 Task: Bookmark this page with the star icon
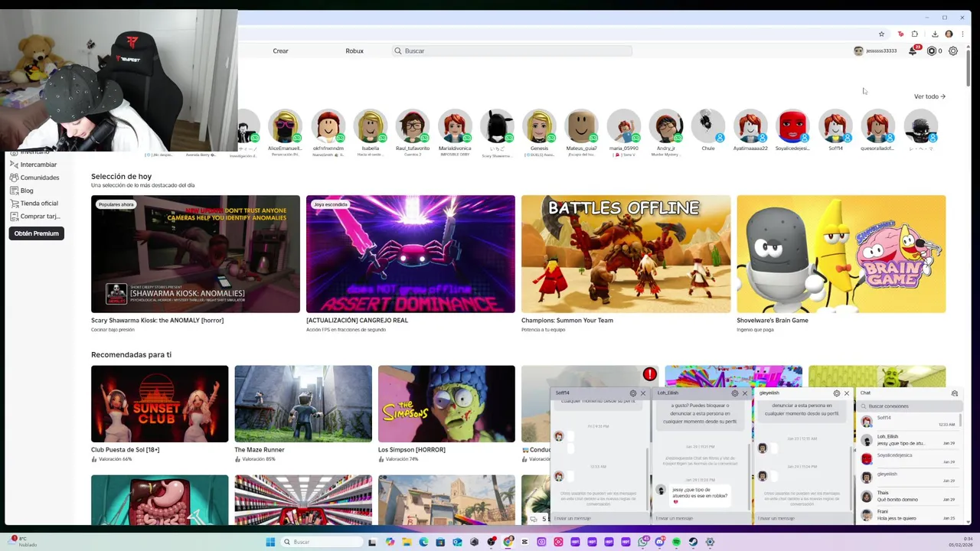(881, 34)
